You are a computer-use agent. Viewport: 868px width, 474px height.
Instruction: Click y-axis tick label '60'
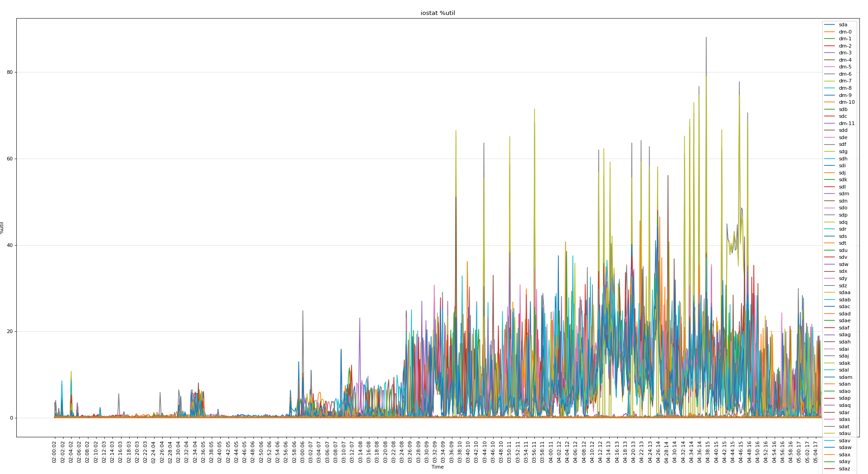point(10,159)
